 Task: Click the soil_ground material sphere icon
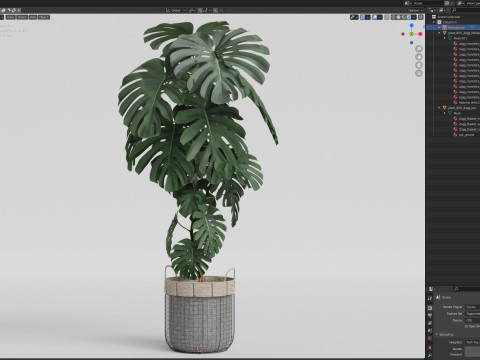point(455,135)
